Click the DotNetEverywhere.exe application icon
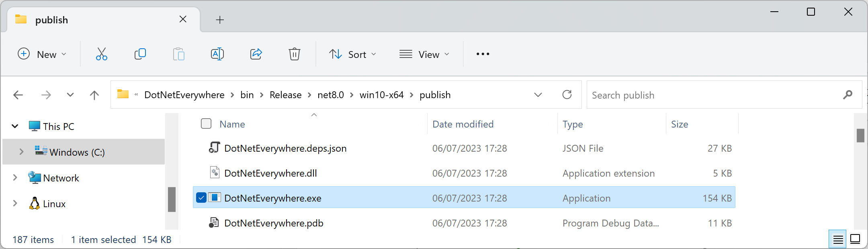The image size is (868, 249). pyautogui.click(x=215, y=198)
